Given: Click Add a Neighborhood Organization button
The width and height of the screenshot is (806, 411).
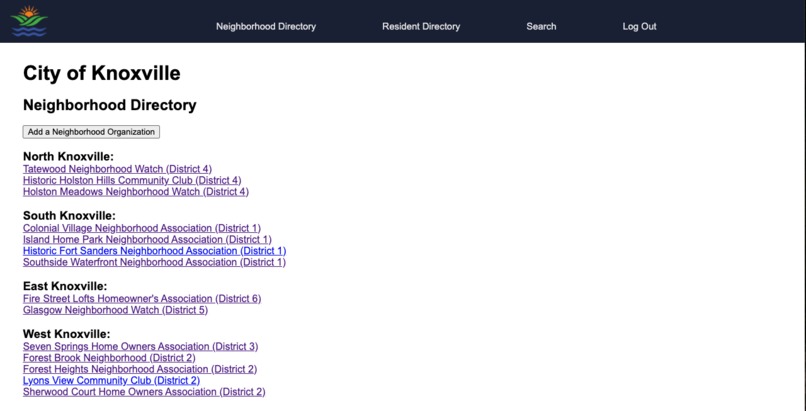Looking at the screenshot, I should click(91, 132).
